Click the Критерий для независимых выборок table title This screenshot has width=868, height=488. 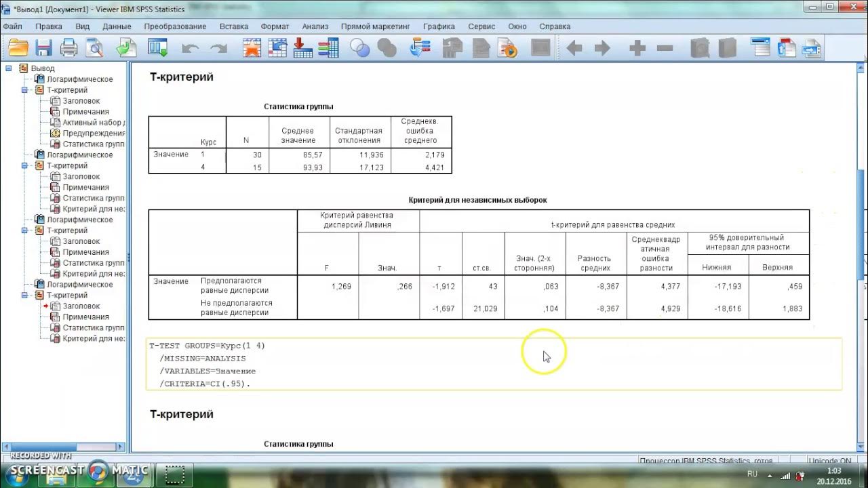pos(478,200)
